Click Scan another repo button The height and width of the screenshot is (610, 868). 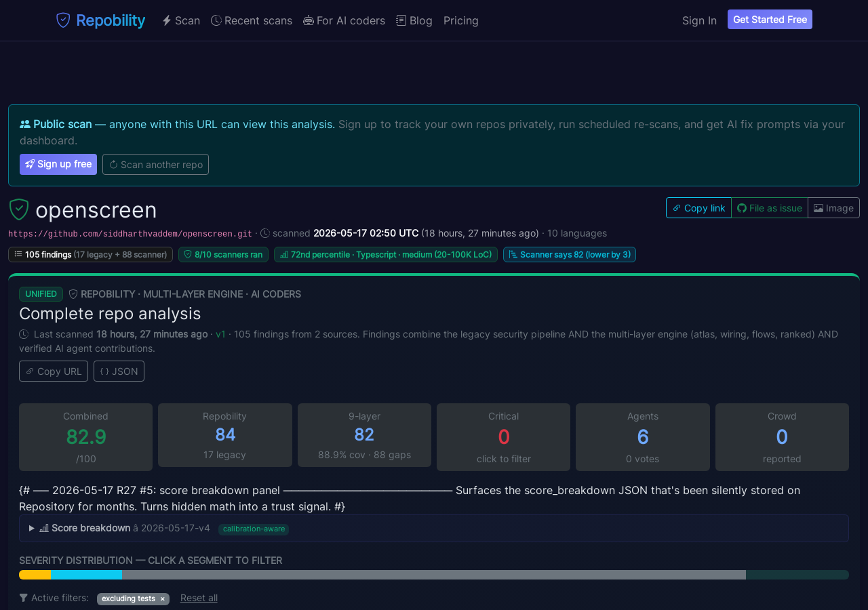155,164
